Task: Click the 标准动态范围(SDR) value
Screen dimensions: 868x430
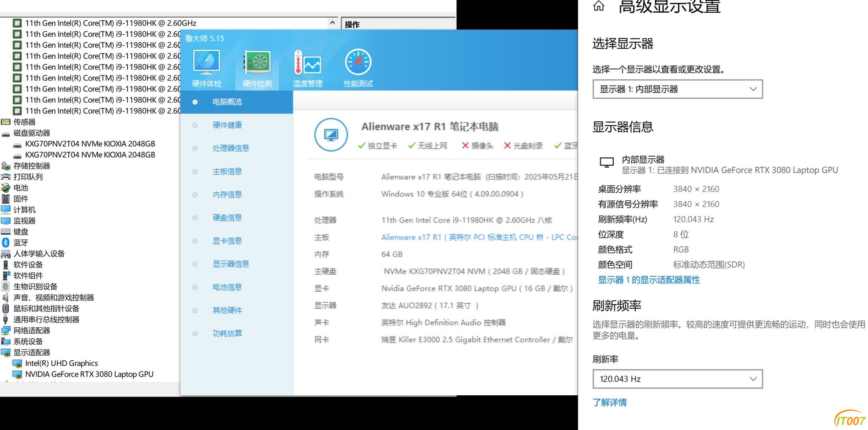Action: click(709, 265)
